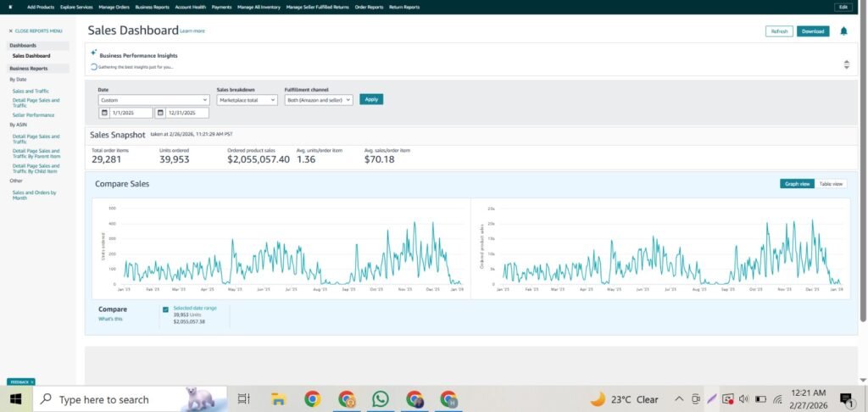Open the Seller Performance report link
The width and height of the screenshot is (868, 412).
click(33, 114)
